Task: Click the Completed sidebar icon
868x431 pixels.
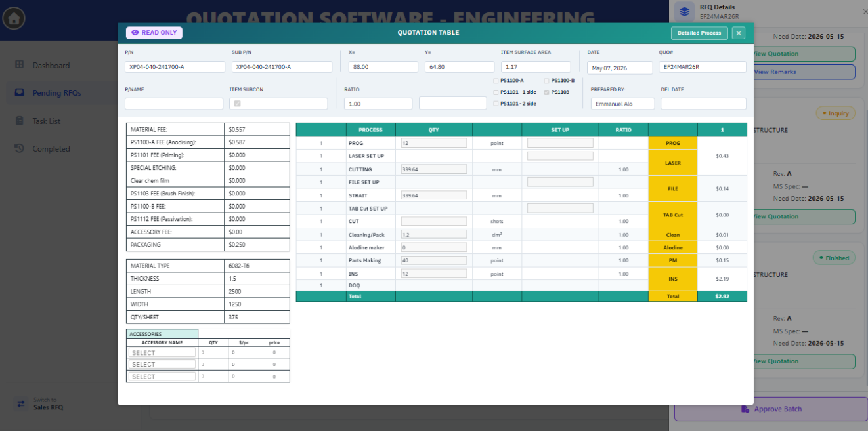Action: (x=20, y=148)
